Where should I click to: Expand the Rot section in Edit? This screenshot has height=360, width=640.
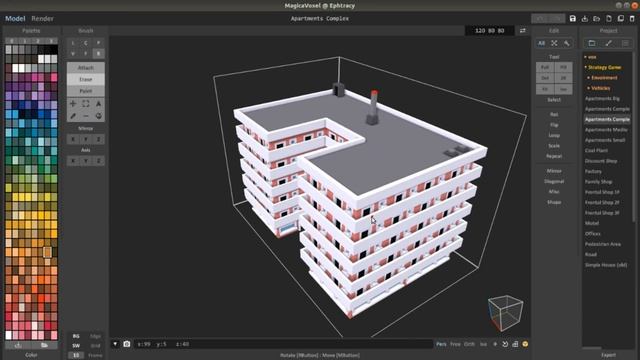(554, 115)
